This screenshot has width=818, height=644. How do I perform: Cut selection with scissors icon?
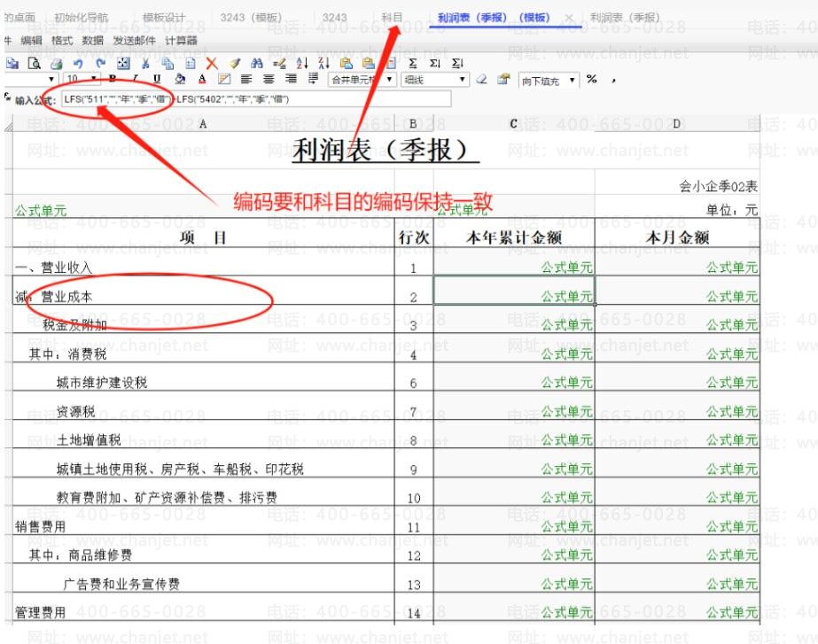[145, 64]
